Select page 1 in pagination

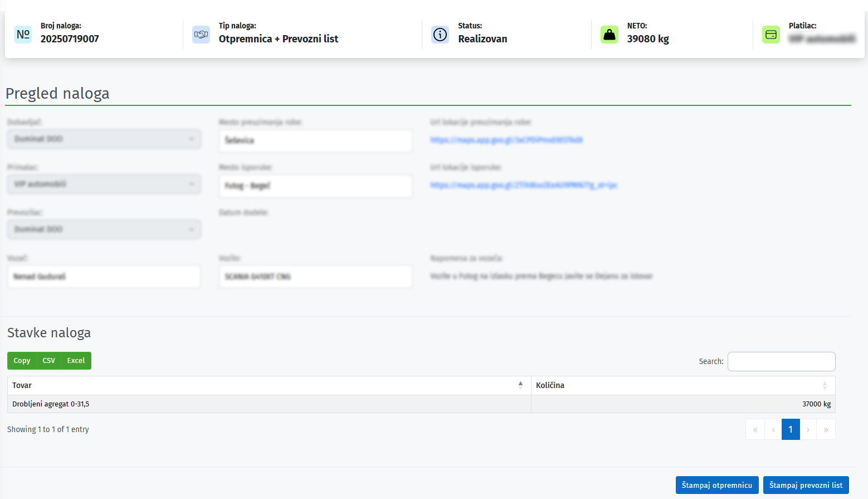point(791,429)
